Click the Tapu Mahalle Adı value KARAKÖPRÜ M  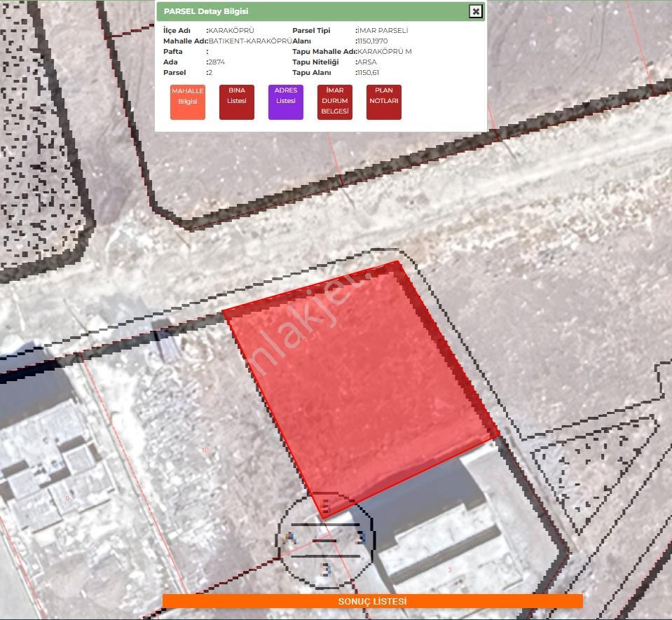(x=385, y=51)
